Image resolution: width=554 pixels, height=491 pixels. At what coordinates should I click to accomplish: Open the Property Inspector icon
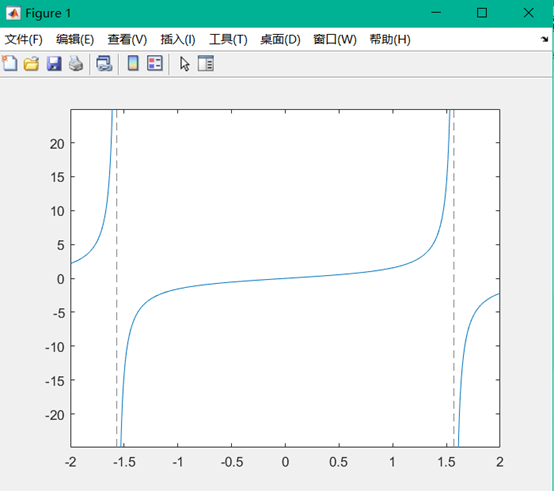(x=206, y=64)
